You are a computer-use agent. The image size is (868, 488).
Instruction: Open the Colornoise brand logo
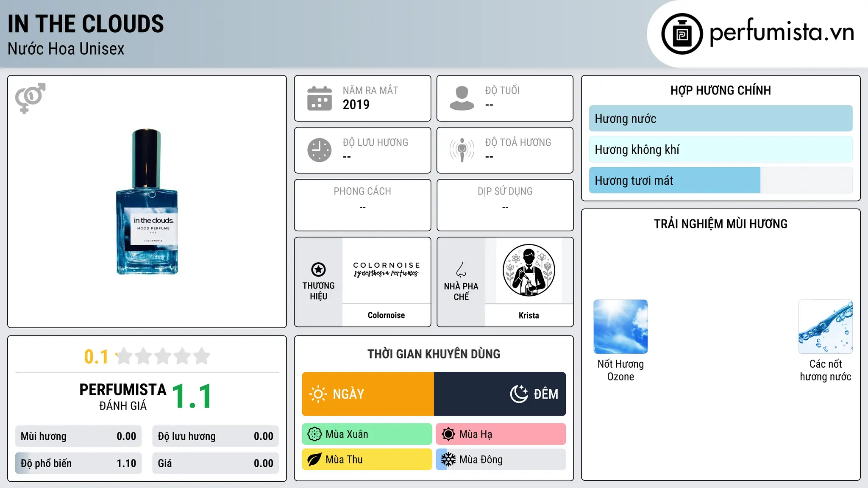tap(386, 269)
